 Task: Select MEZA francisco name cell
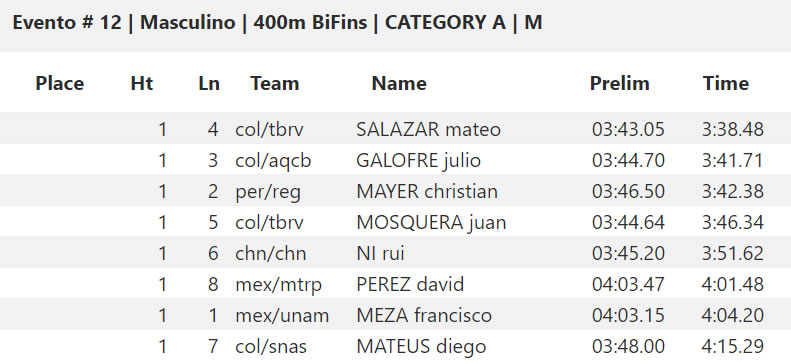pos(424,316)
